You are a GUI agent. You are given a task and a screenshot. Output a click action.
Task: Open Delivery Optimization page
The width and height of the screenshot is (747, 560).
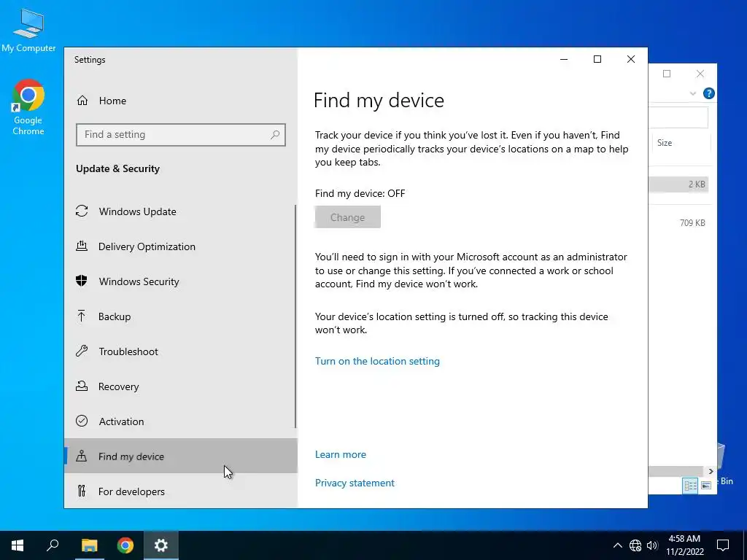tap(180, 246)
